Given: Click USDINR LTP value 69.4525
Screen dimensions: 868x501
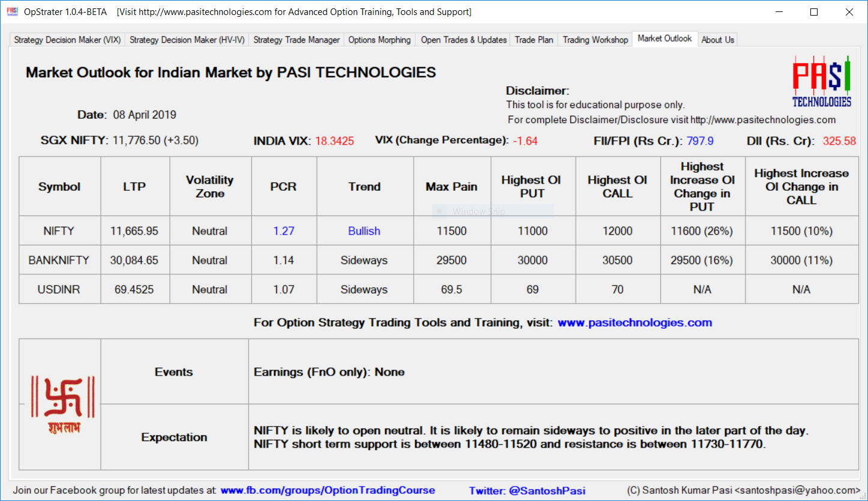Looking at the screenshot, I should pyautogui.click(x=134, y=289).
